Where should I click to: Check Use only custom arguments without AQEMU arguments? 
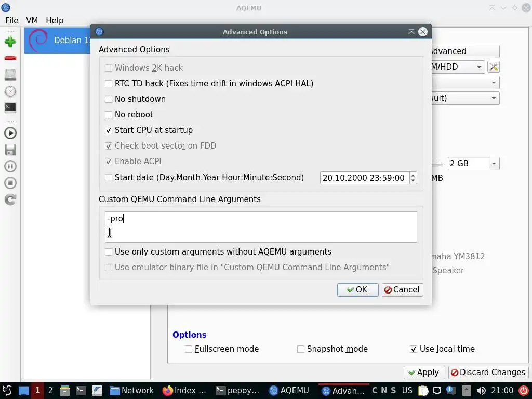[109, 252]
